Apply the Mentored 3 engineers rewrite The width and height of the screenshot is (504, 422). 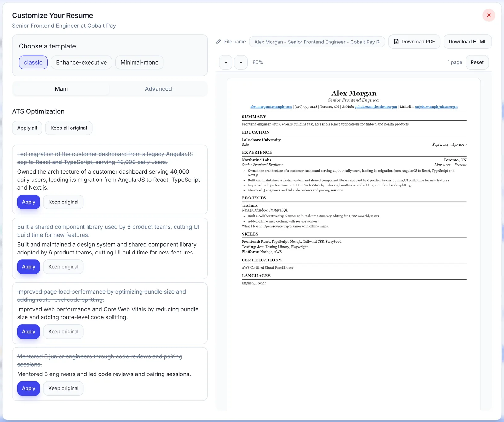pos(29,388)
